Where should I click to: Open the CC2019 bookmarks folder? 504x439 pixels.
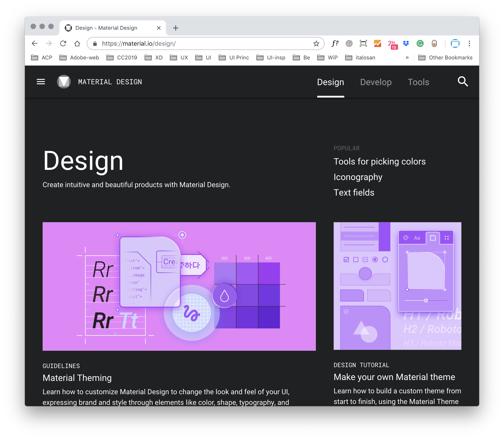122,58
